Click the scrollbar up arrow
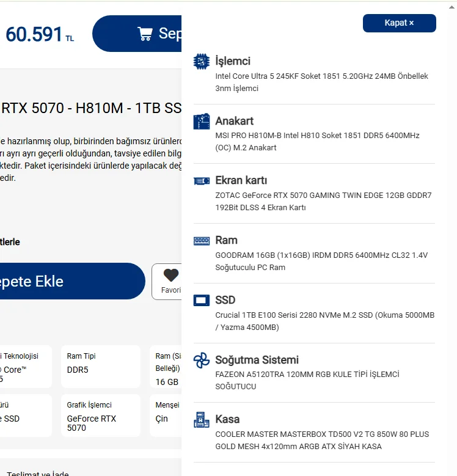This screenshot has width=457, height=476. point(452,7)
